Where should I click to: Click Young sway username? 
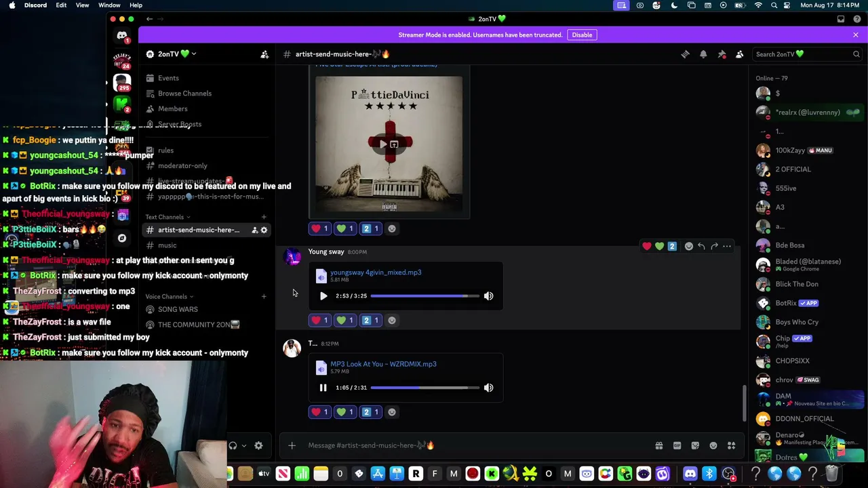(x=326, y=251)
